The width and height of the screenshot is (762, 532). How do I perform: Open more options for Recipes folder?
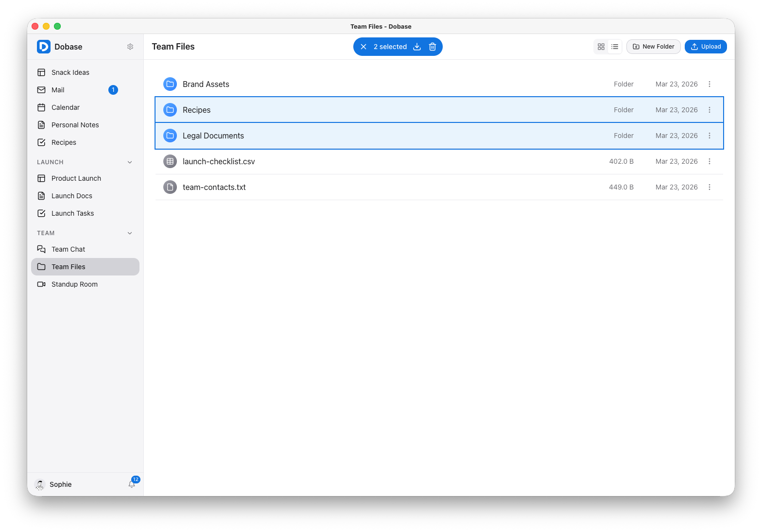coord(710,110)
